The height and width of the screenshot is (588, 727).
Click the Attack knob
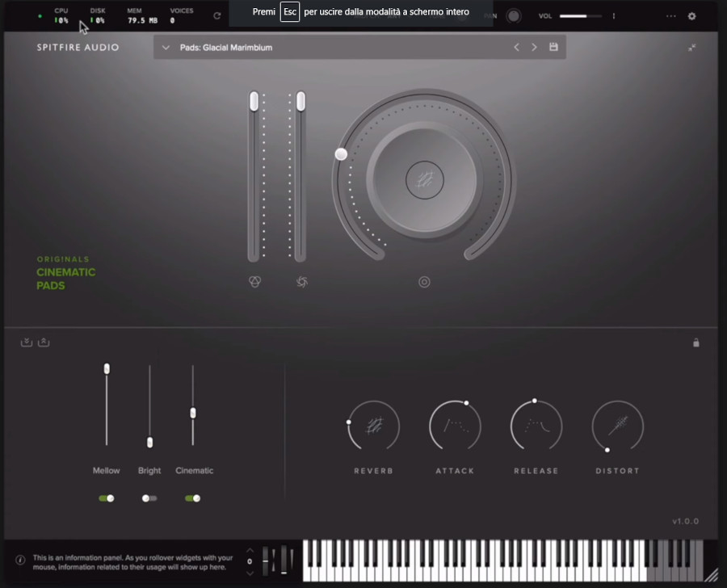point(455,426)
